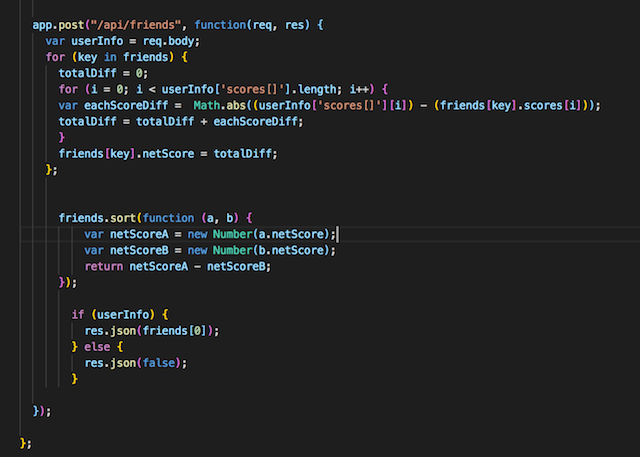Click the line "friends[key].netScore = totalDiff;"
The image size is (640, 457).
[168, 154]
